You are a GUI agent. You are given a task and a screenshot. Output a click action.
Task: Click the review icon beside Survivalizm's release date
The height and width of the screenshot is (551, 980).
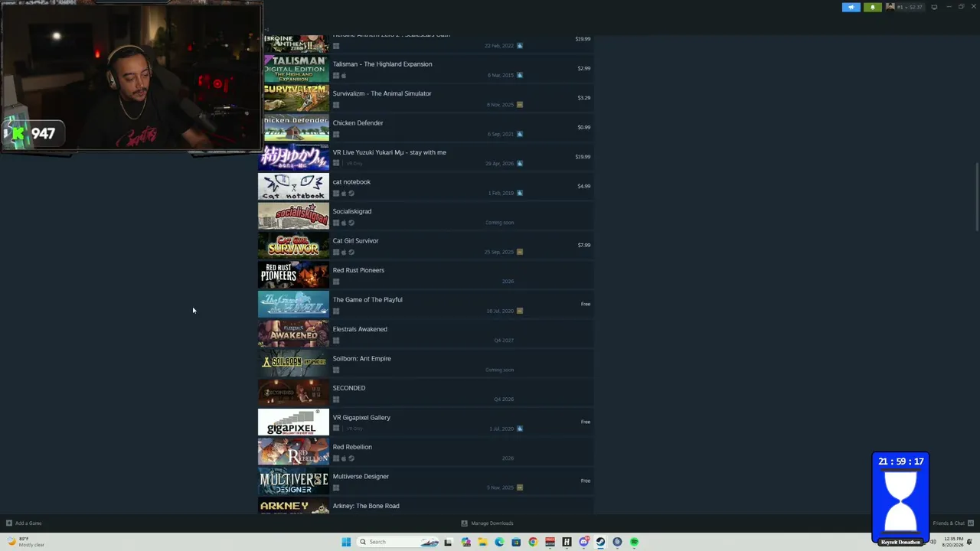coord(520,105)
